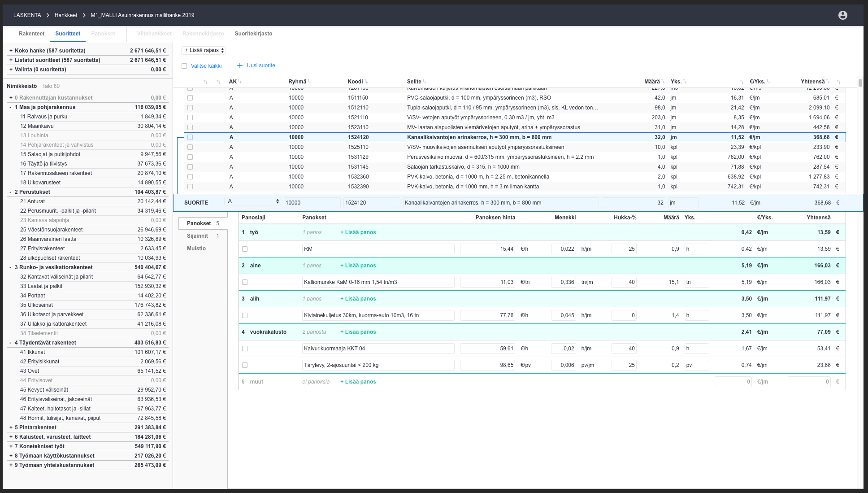Viewport: 868px width, 493px height.
Task: Click the table's vertical scrollbar handle
Action: click(860, 83)
